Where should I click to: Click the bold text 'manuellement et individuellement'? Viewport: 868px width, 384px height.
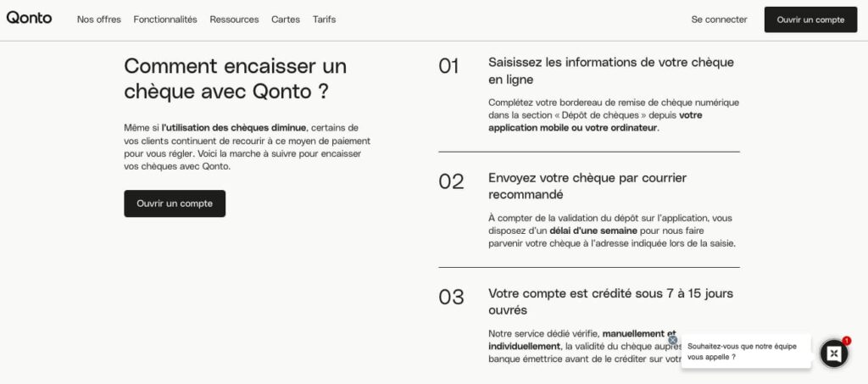point(582,340)
